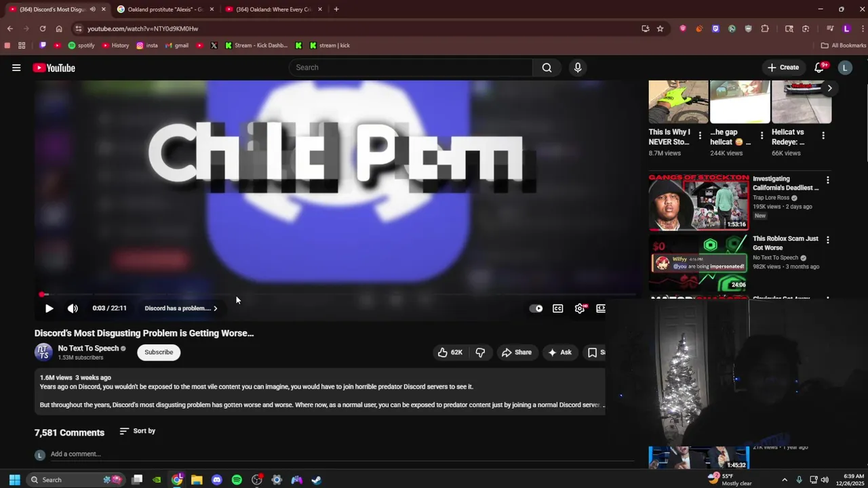This screenshot has height=488, width=868.
Task: Open player settings gear
Action: (580, 308)
